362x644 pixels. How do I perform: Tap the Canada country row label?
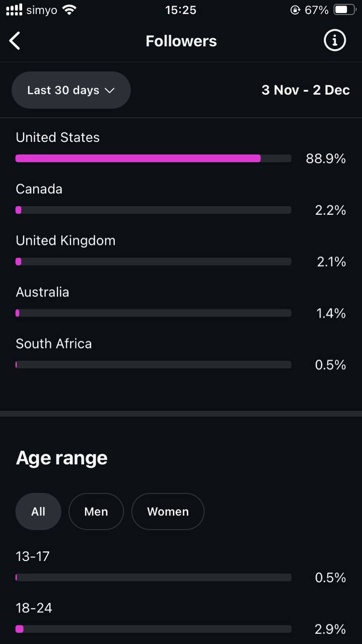[x=39, y=189]
